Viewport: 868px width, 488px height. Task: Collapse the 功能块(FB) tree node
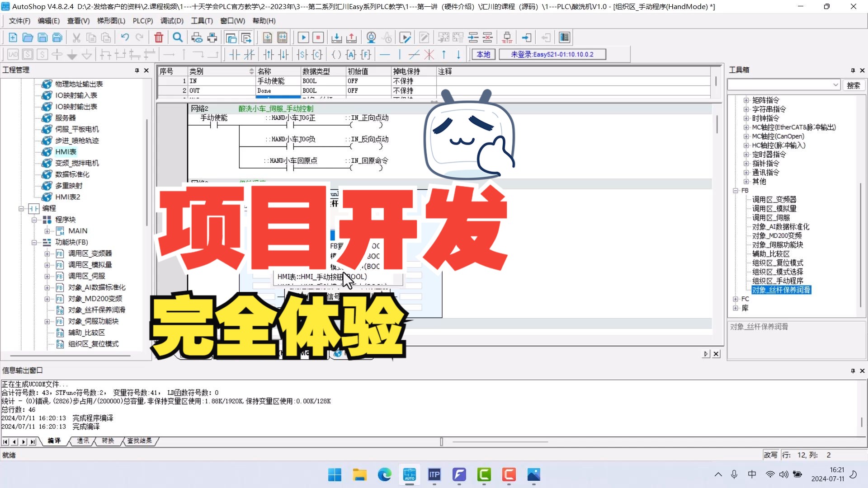tap(34, 243)
